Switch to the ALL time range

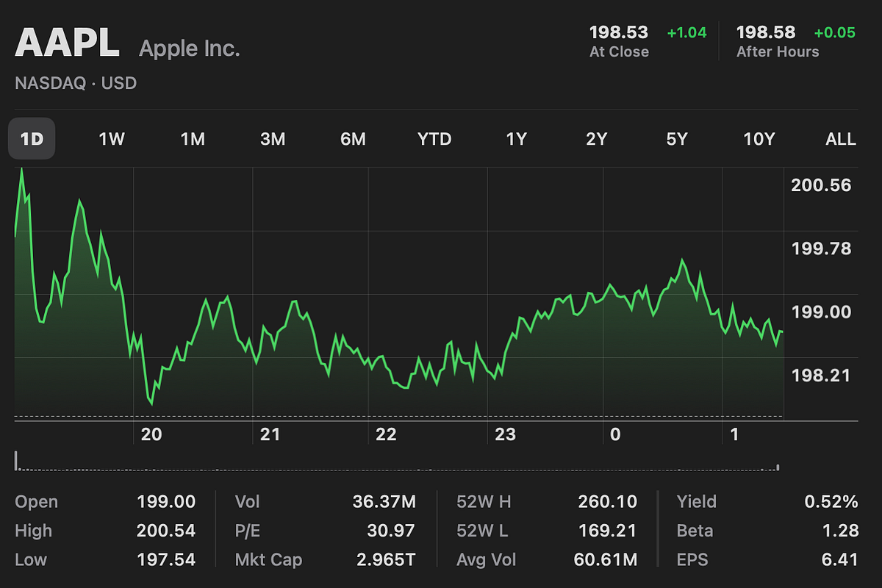(x=840, y=138)
